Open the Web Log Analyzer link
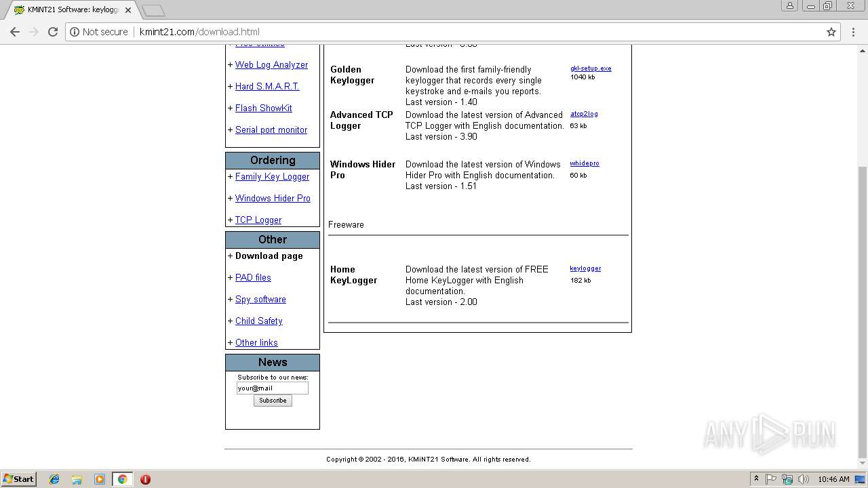The height and width of the screenshot is (488, 868). pyautogui.click(x=271, y=65)
